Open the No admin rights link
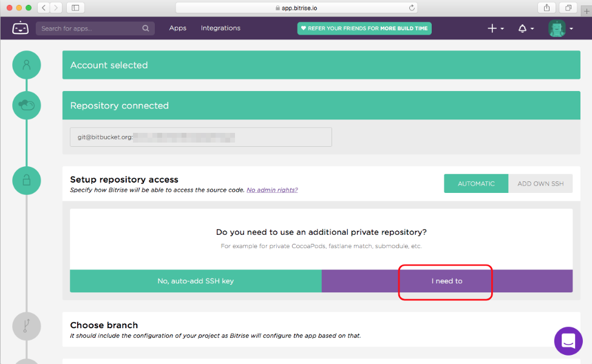 [x=272, y=190]
